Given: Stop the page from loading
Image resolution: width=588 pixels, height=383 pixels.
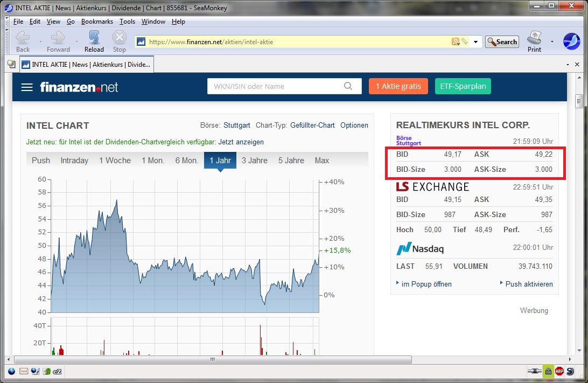Looking at the screenshot, I should [x=119, y=41].
